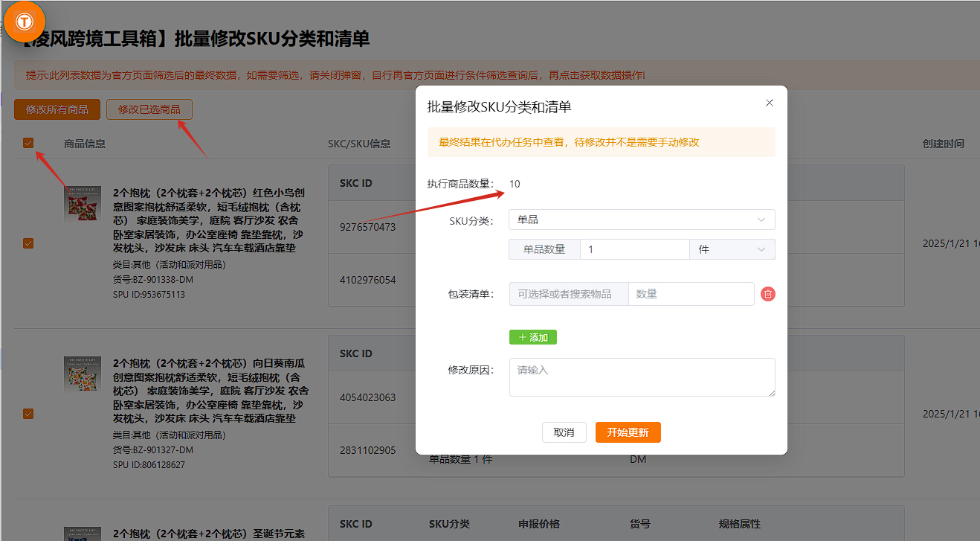Screen dimensions: 980x541
Task: Open the unit dropdown showing 件
Action: coord(732,250)
